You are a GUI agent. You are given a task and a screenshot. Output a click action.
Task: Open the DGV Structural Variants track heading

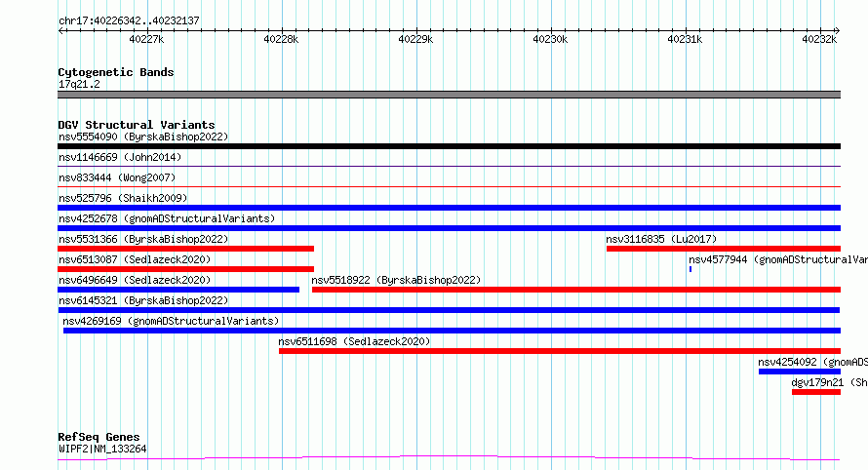[137, 125]
